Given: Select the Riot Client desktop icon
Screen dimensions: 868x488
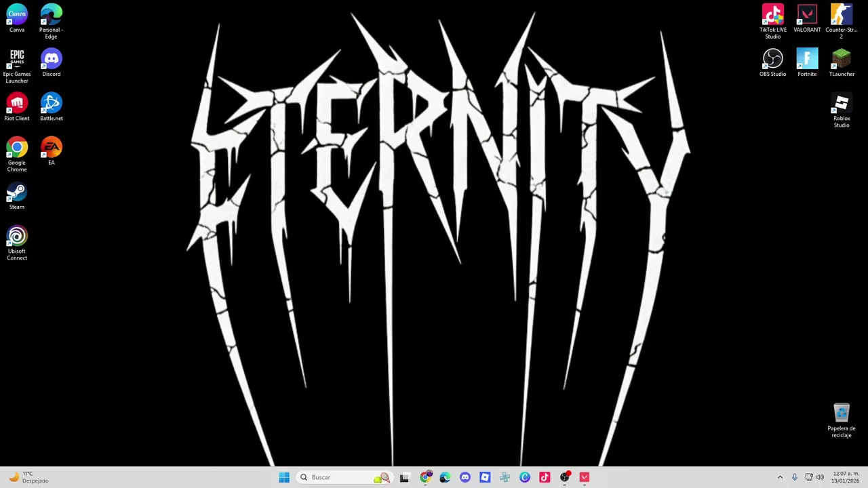Looking at the screenshot, I should point(17,107).
